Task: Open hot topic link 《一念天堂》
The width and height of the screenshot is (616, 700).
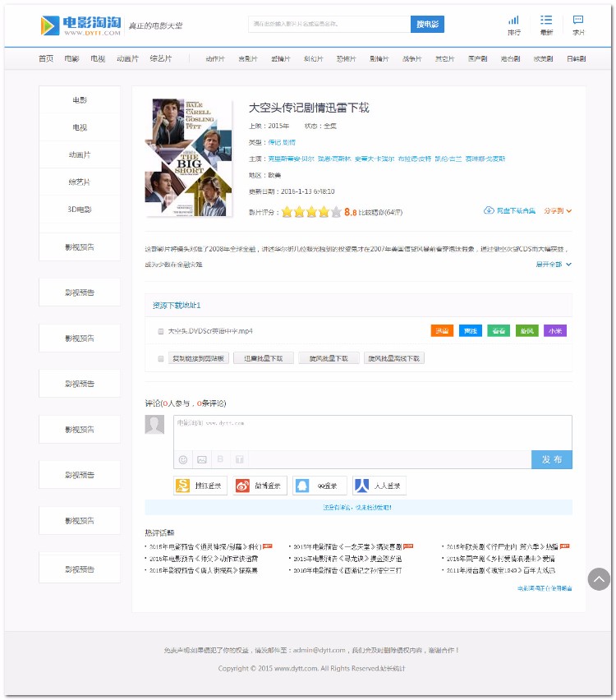Action: coord(347,546)
